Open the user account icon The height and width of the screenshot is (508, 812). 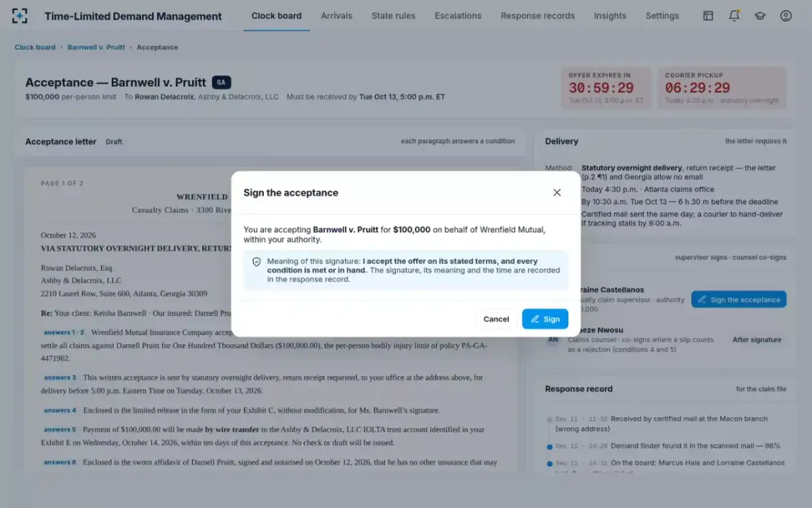coord(786,16)
